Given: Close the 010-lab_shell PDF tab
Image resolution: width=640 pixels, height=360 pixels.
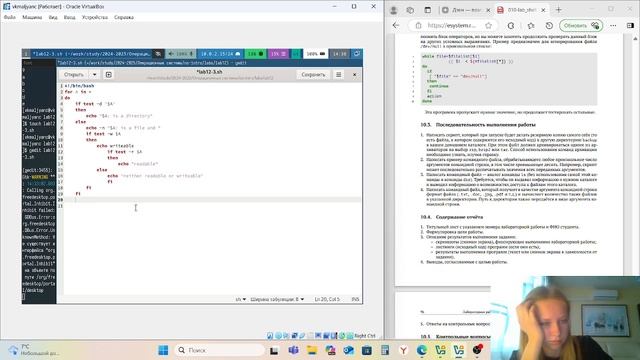Looking at the screenshot, I should pyautogui.click(x=543, y=10).
